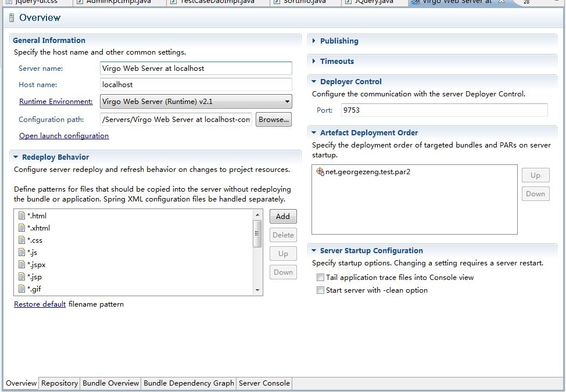Click the pattern list scrollbar thumb
Screen dimensions: 566x392
tap(257, 233)
